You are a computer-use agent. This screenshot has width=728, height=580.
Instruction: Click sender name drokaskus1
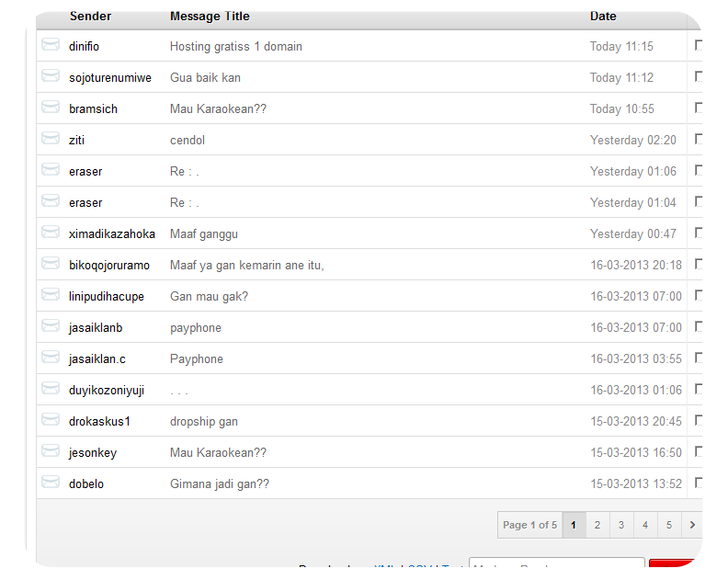pyautogui.click(x=99, y=422)
